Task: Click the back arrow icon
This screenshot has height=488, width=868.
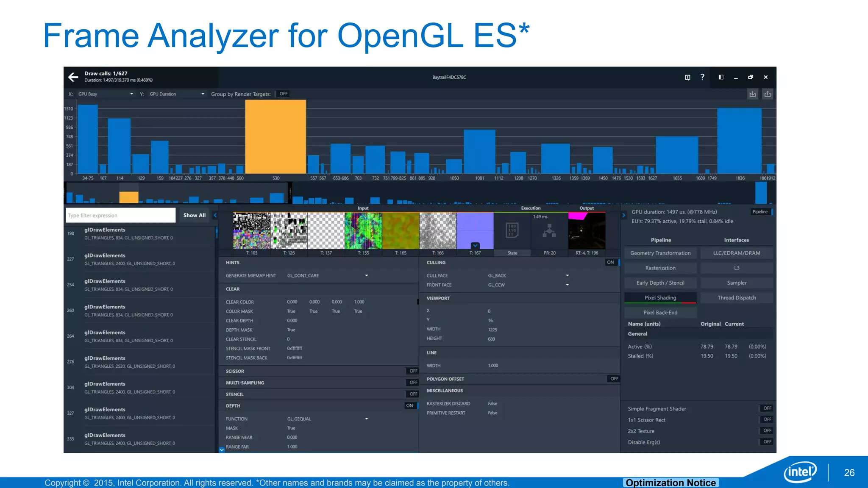Action: click(73, 77)
